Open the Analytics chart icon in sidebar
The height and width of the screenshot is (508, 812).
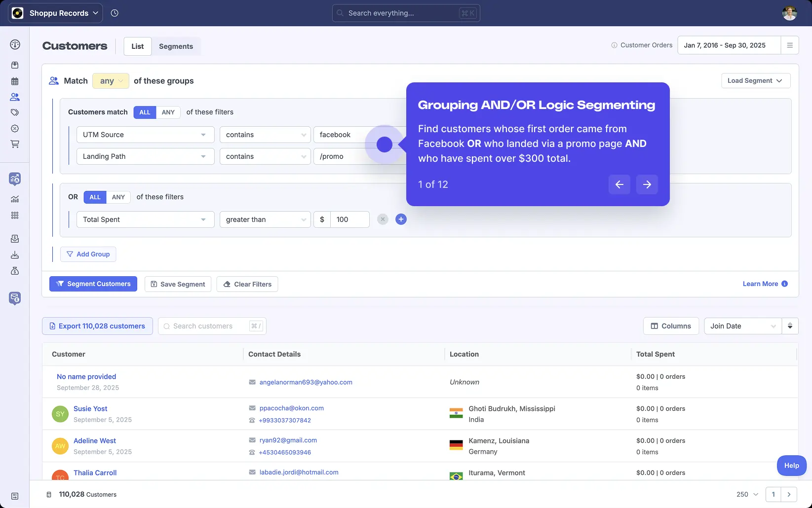(15, 199)
